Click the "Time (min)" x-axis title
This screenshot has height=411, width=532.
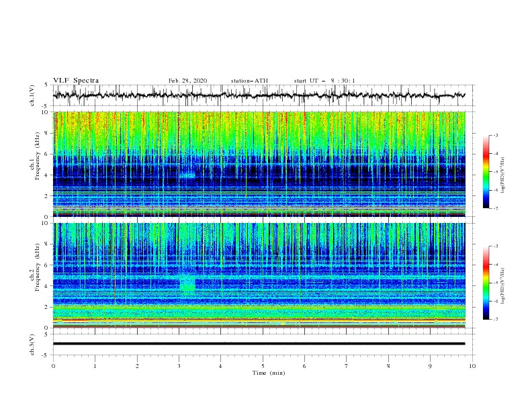point(269,373)
